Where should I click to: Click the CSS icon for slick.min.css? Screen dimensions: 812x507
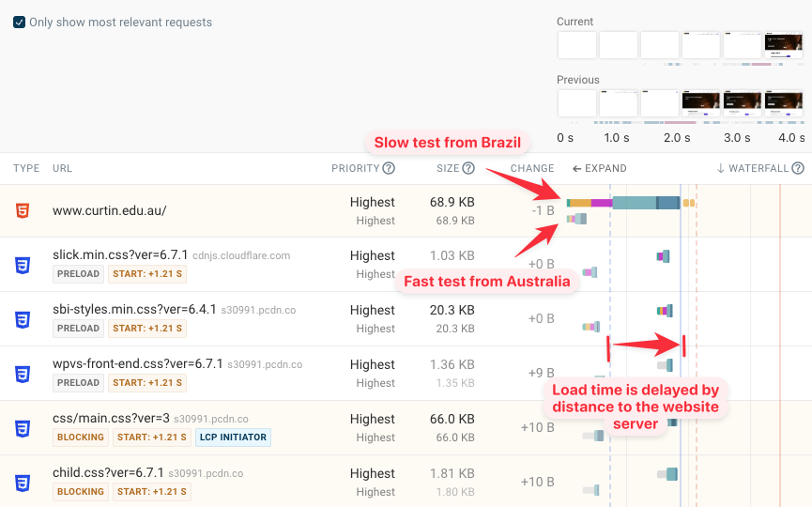[x=23, y=265]
